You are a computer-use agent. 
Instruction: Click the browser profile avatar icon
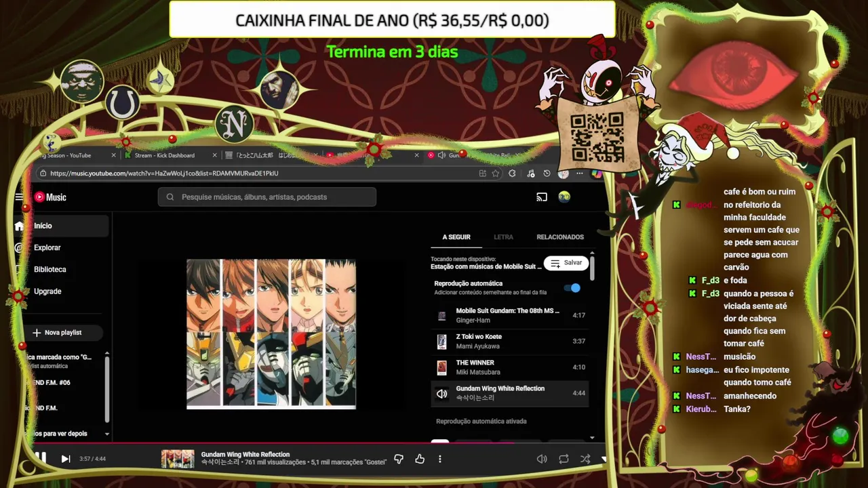pos(563,174)
